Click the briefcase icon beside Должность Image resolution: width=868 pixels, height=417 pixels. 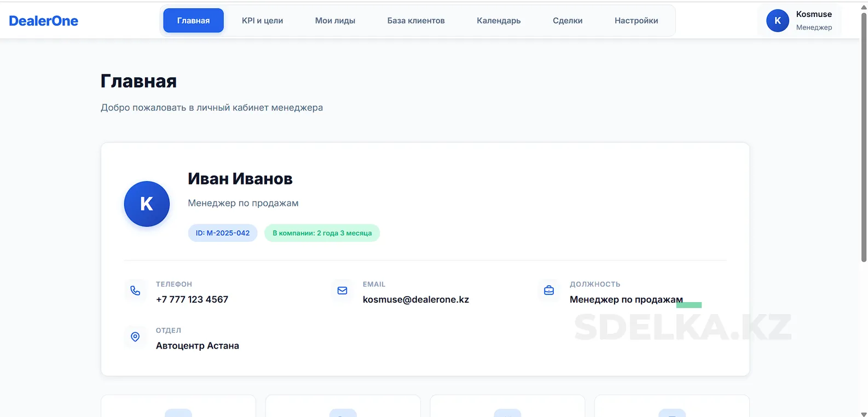point(549,291)
